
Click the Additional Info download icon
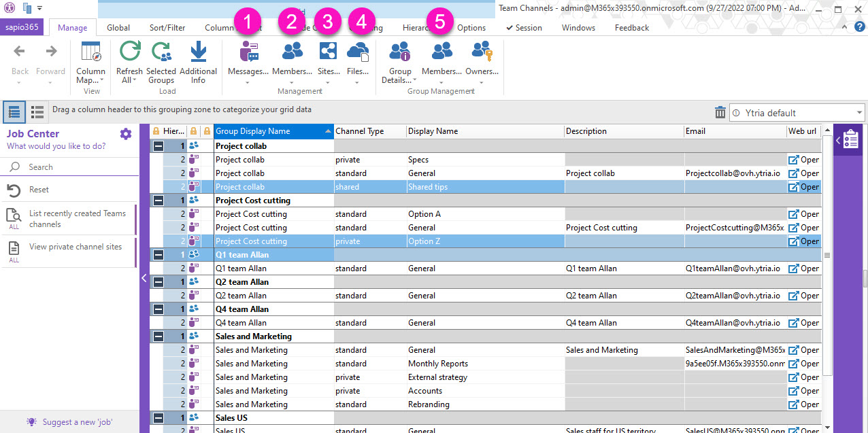pos(198,53)
